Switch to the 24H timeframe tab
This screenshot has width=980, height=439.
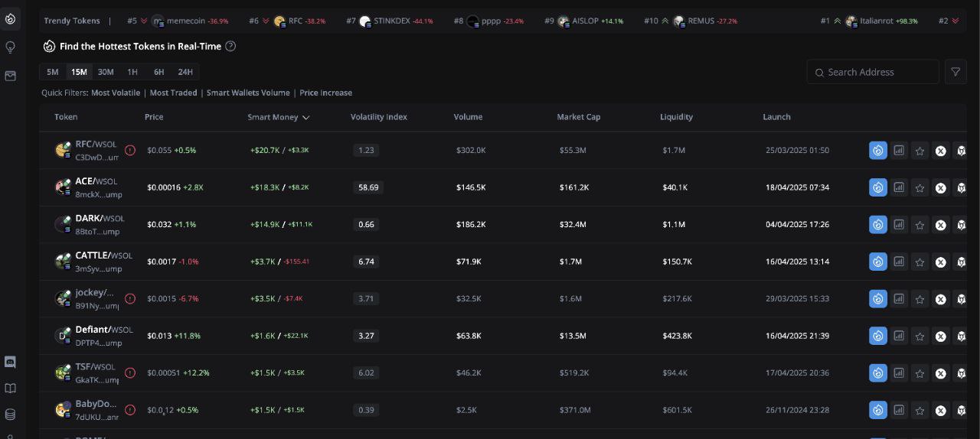185,72
